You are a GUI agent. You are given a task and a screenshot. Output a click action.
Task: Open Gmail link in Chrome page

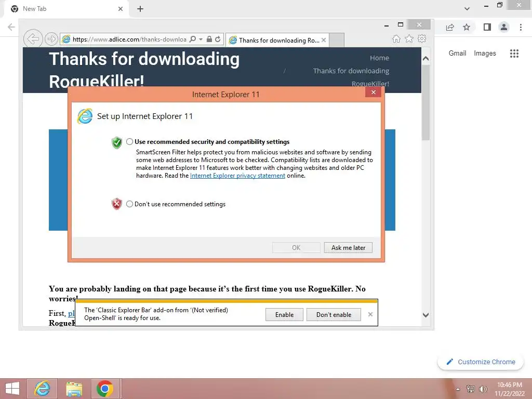coord(457,54)
